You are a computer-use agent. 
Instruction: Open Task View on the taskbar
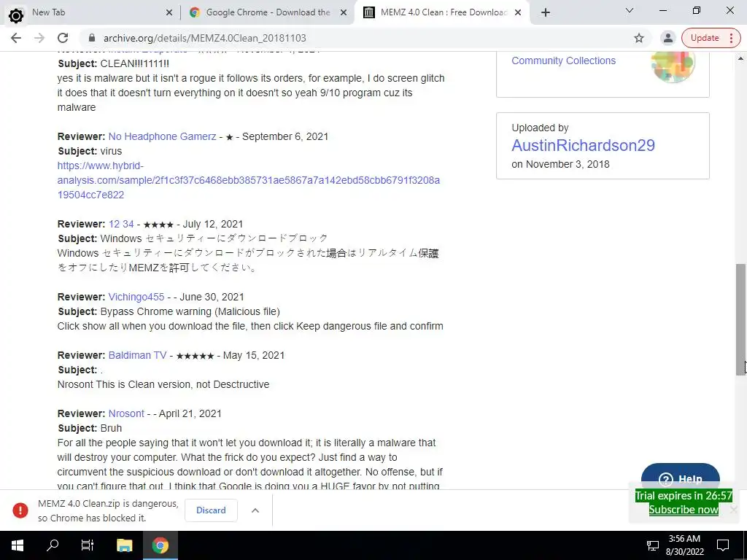[x=88, y=545]
